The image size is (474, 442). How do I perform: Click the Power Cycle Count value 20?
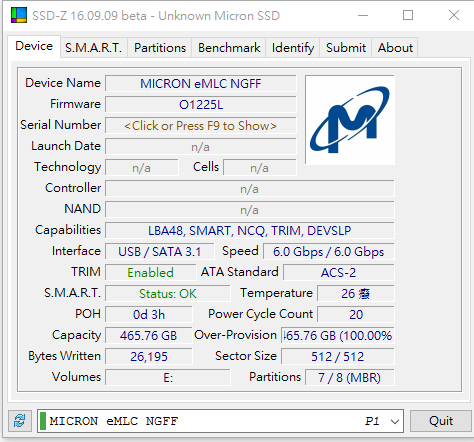[x=356, y=315]
